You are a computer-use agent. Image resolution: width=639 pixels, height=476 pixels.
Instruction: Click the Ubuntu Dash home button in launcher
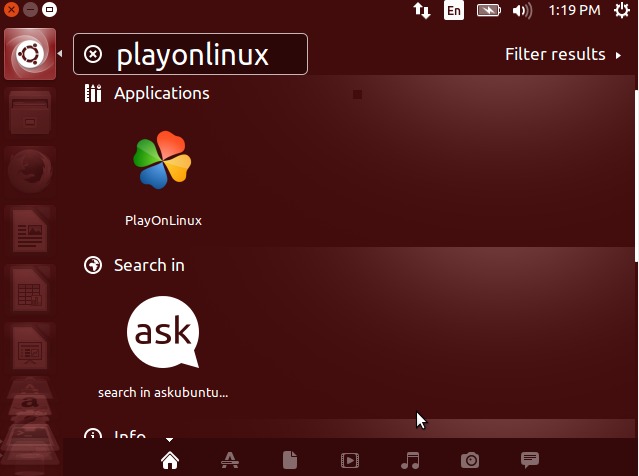pos(30,54)
